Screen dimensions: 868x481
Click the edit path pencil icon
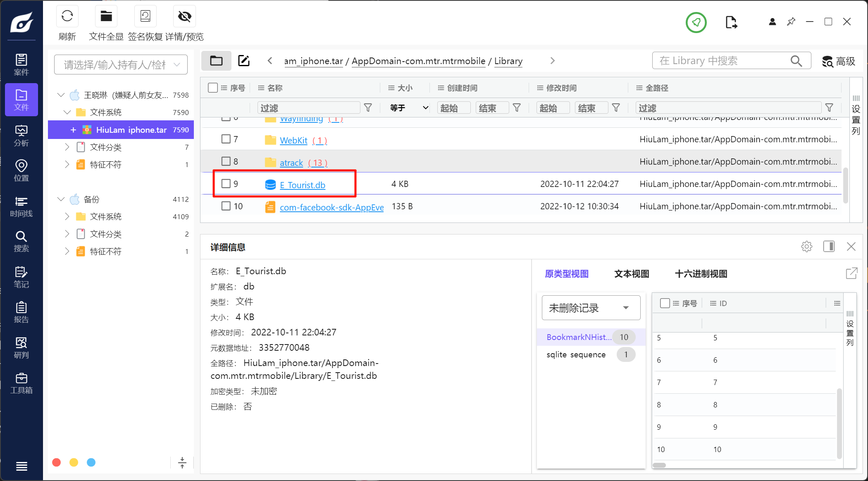click(x=244, y=61)
